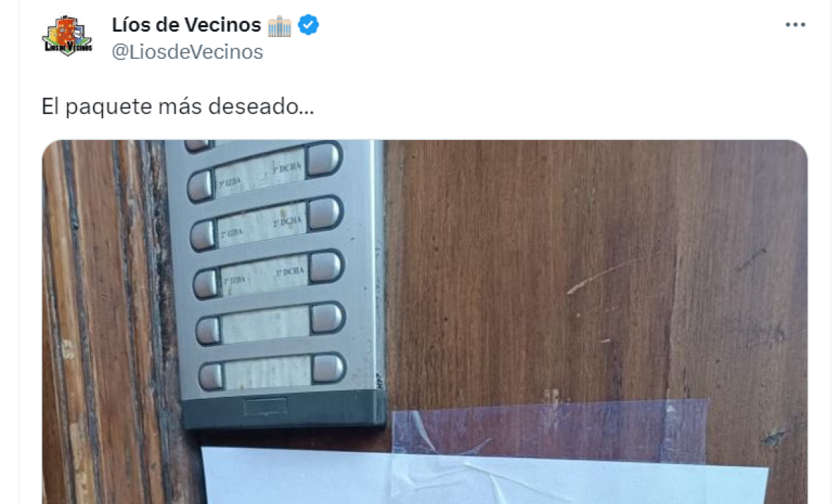The image size is (840, 504).
Task: Click the 2º nameplate label strip in photo
Action: coord(262,225)
